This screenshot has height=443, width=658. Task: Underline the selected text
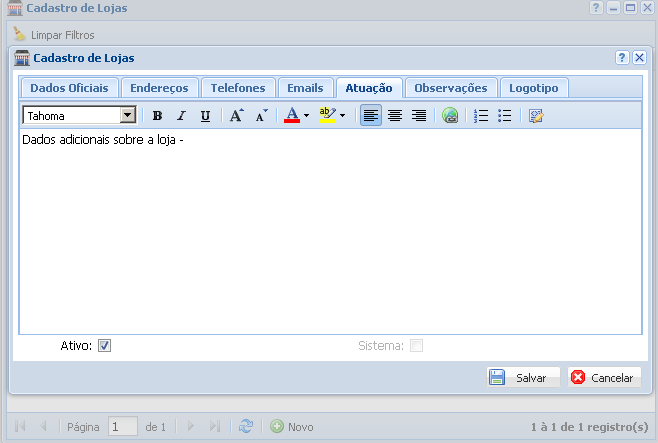(205, 116)
